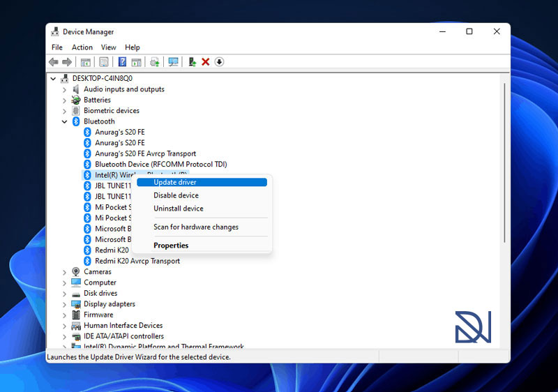Choose Uninstall device from context menu
This screenshot has width=558, height=392.
tap(202, 209)
